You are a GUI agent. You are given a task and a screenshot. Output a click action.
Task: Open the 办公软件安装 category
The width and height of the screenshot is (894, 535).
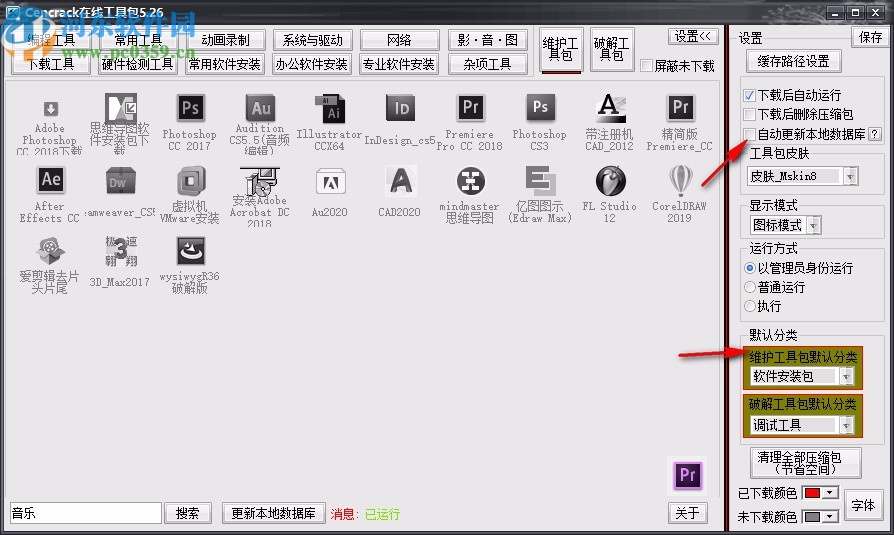[x=312, y=64]
